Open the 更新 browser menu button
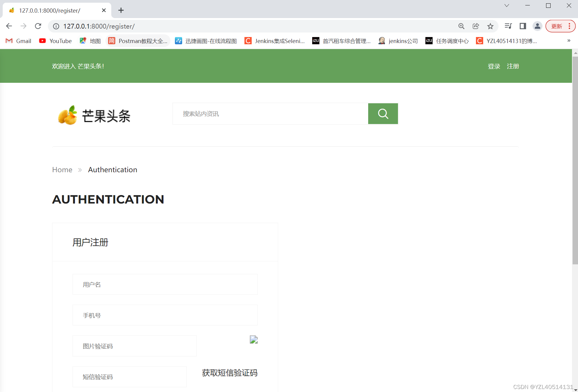This screenshot has width=578, height=392. point(560,26)
